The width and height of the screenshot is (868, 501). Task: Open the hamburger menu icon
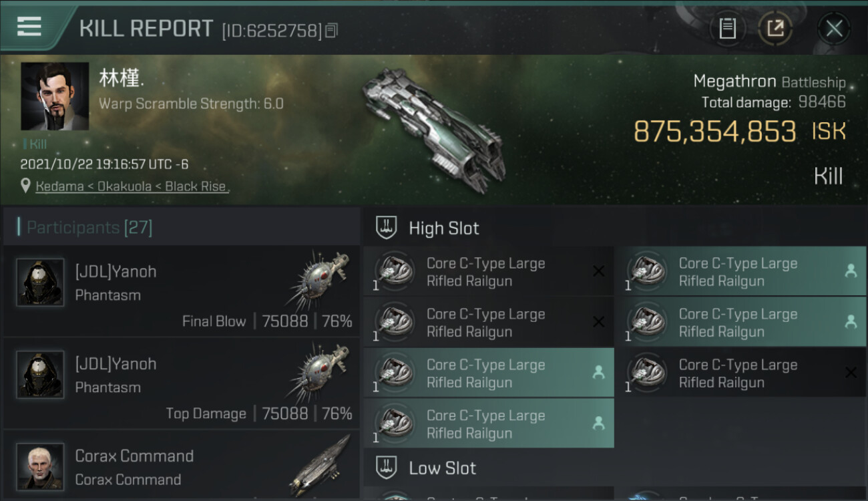[x=29, y=26]
